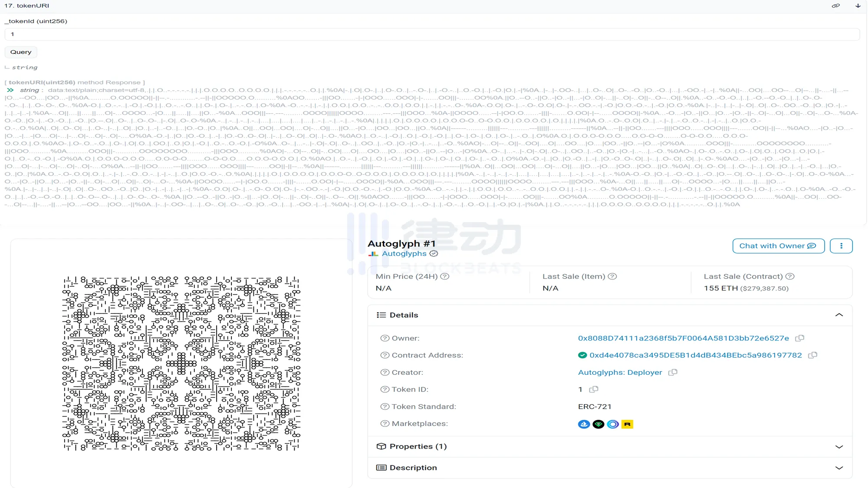Click the Autoglyphs Deployer creator link
Screen dimensions: 868x488
[619, 372]
